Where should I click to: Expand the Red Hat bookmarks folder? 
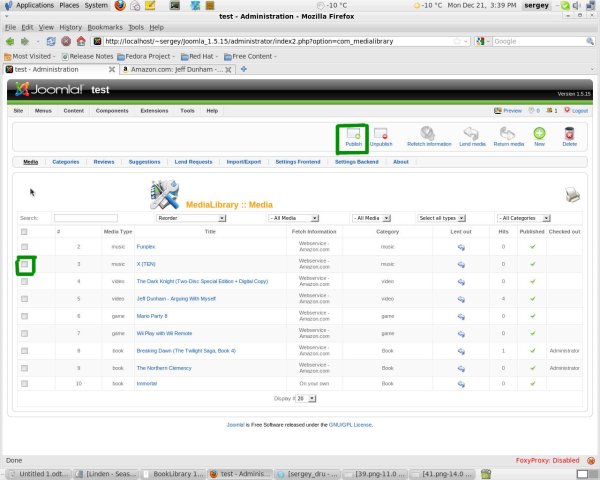tap(199, 56)
